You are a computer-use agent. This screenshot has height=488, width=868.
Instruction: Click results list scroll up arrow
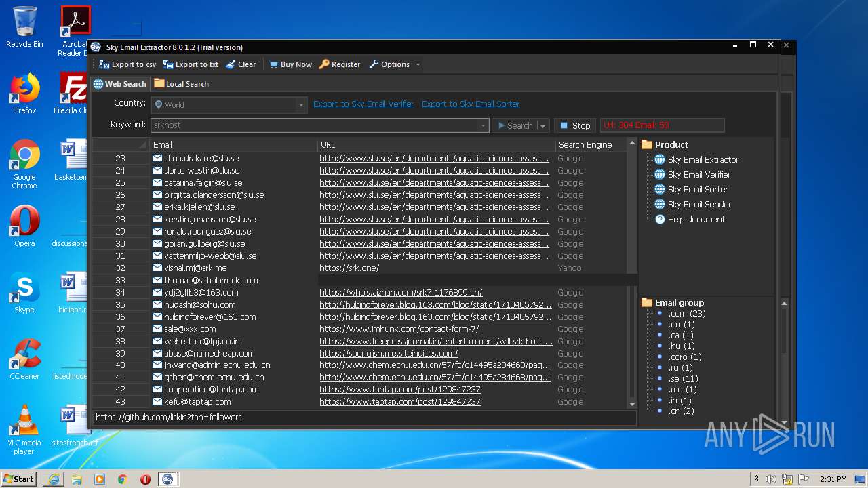click(633, 144)
